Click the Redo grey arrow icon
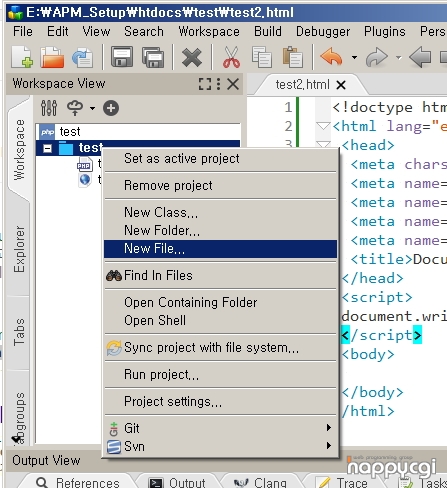 pos(377,57)
